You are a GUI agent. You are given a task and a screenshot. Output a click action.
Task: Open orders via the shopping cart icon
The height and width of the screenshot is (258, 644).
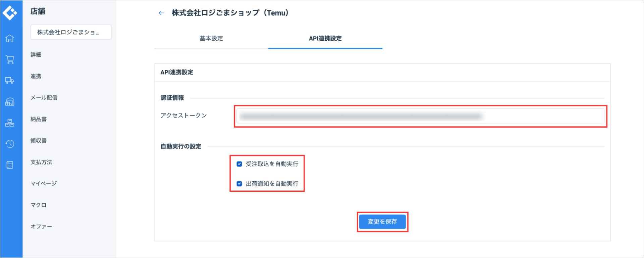tap(10, 59)
